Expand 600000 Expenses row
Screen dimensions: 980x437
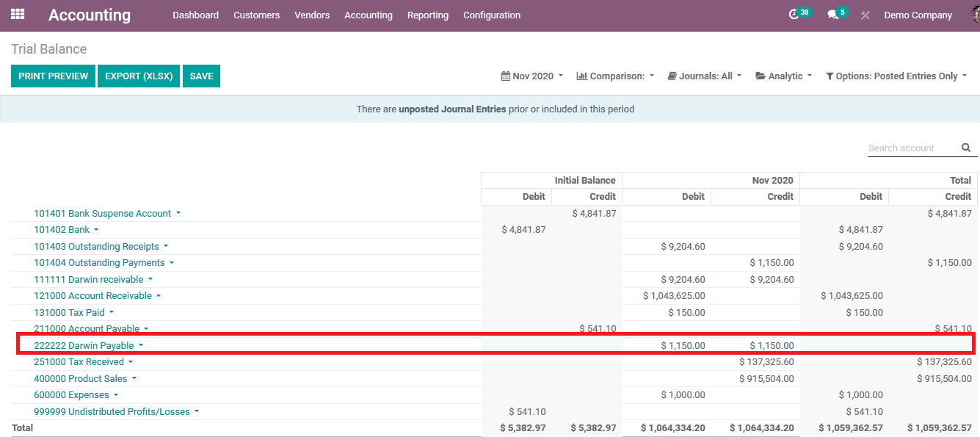(x=76, y=395)
